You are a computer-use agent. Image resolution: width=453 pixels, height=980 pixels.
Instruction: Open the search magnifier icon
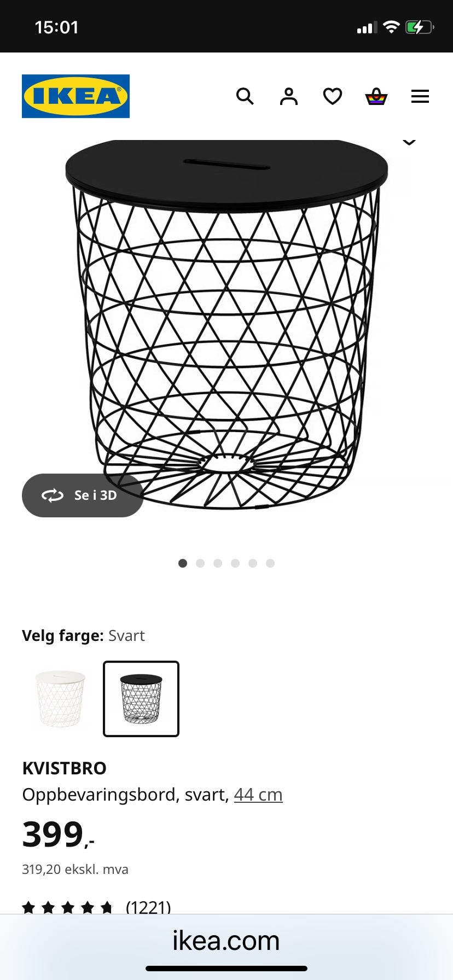[x=245, y=97]
